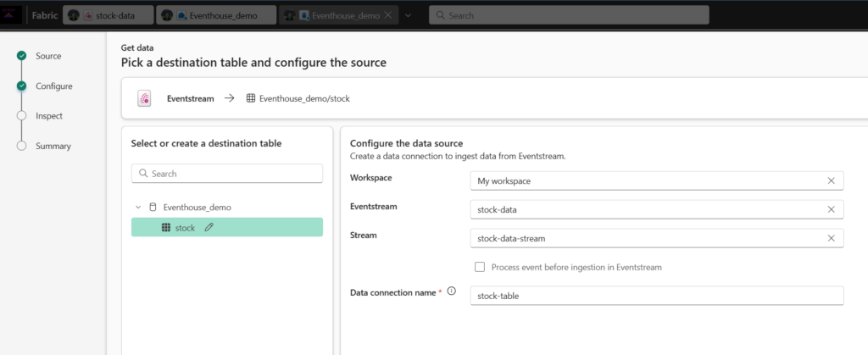Close the active Eventhouse_demo tab
This screenshot has height=355, width=868.
[388, 15]
